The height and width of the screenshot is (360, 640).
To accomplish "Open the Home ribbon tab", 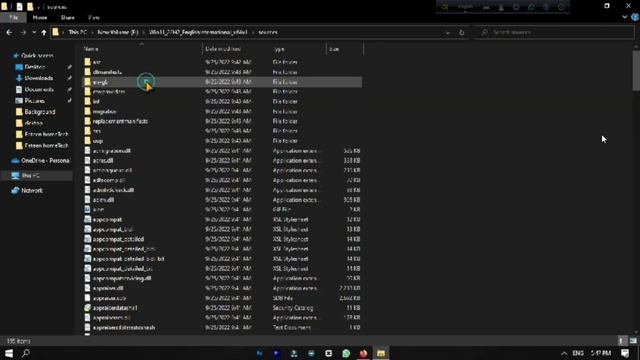I will [x=40, y=18].
